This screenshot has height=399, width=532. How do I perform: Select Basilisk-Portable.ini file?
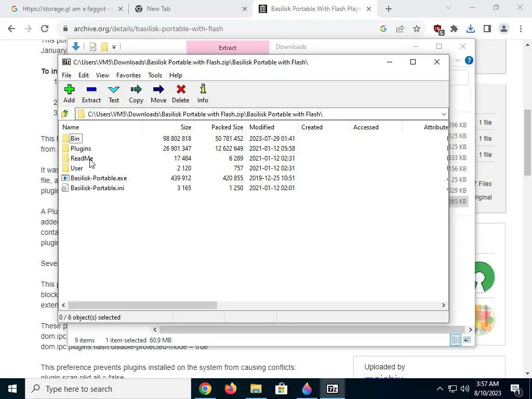click(x=97, y=188)
